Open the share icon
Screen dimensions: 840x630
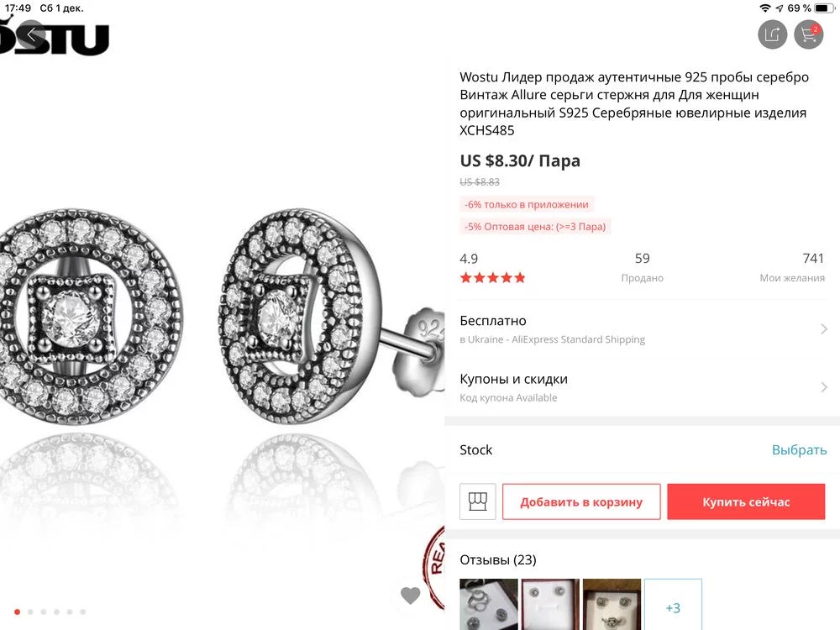(772, 34)
